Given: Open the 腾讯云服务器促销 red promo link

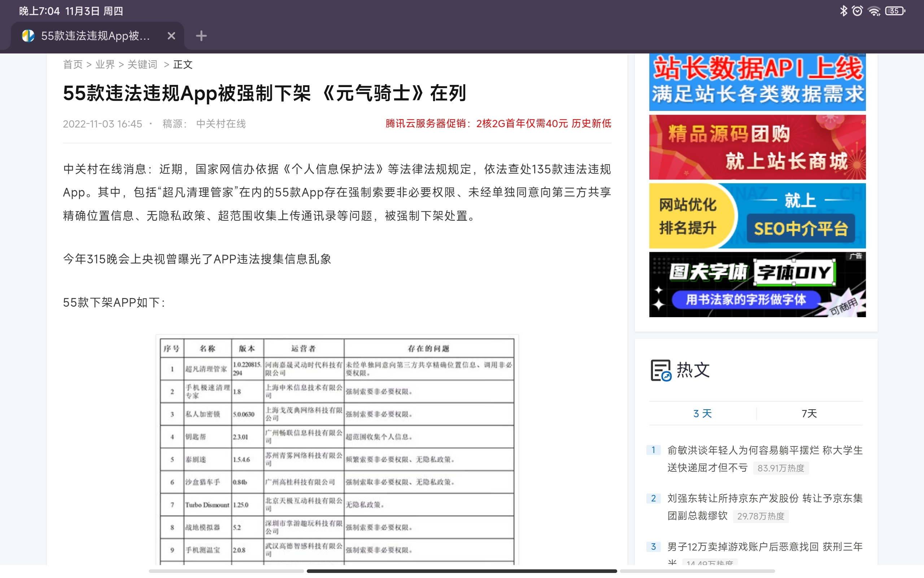Looking at the screenshot, I should click(498, 124).
